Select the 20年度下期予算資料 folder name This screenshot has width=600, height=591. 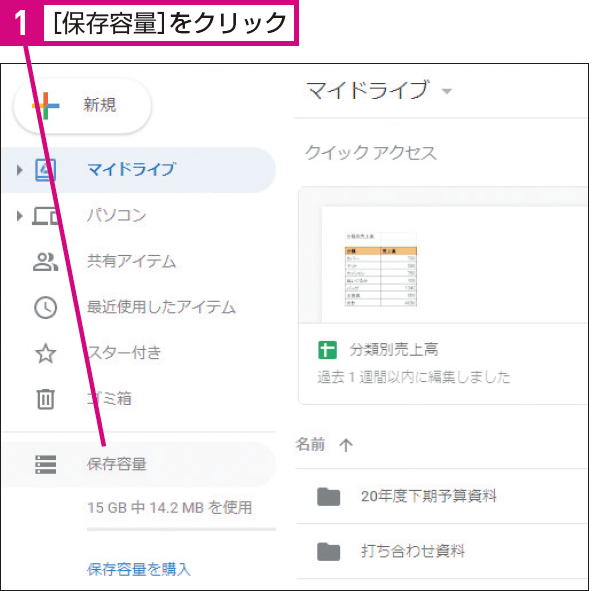pos(429,496)
